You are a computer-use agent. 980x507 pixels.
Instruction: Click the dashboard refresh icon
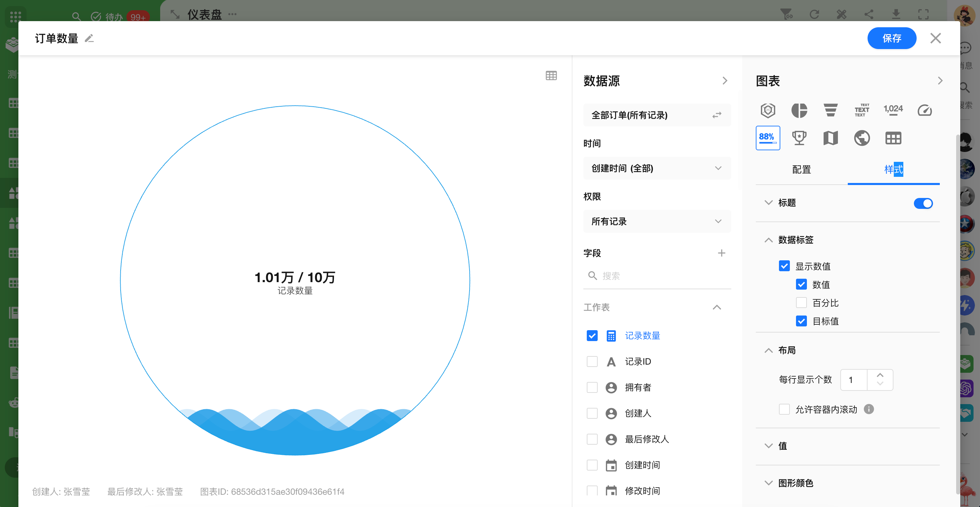pyautogui.click(x=814, y=14)
